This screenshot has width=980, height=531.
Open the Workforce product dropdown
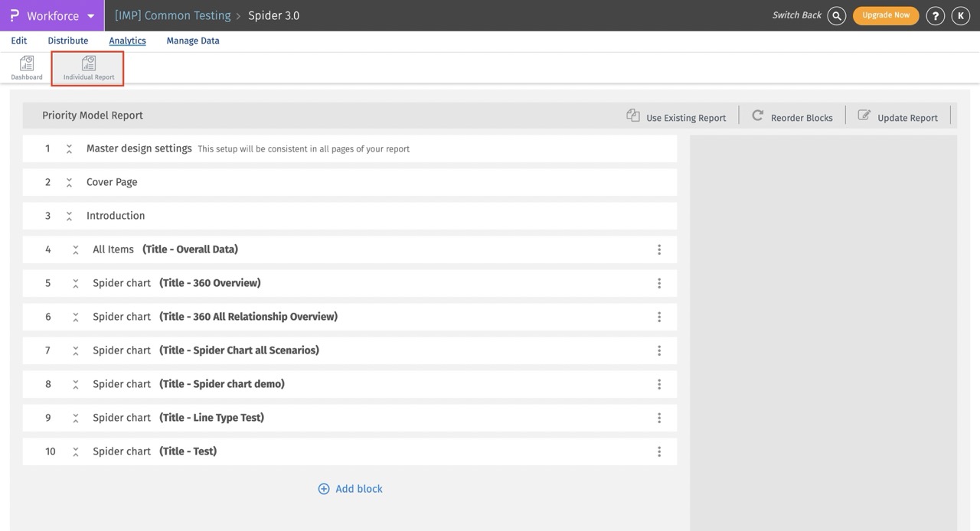pos(90,16)
